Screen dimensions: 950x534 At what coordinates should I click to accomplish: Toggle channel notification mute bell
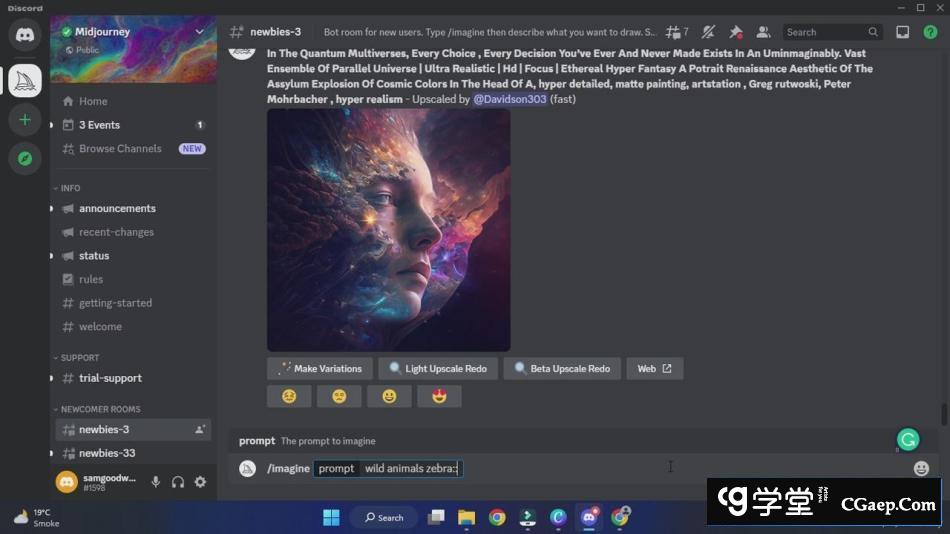(708, 32)
